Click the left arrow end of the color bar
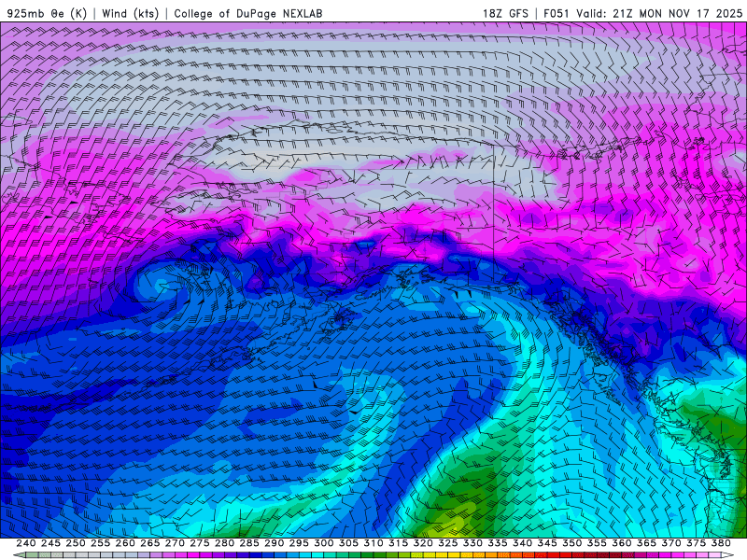Screen dimensions: 747x560 click(19, 555)
